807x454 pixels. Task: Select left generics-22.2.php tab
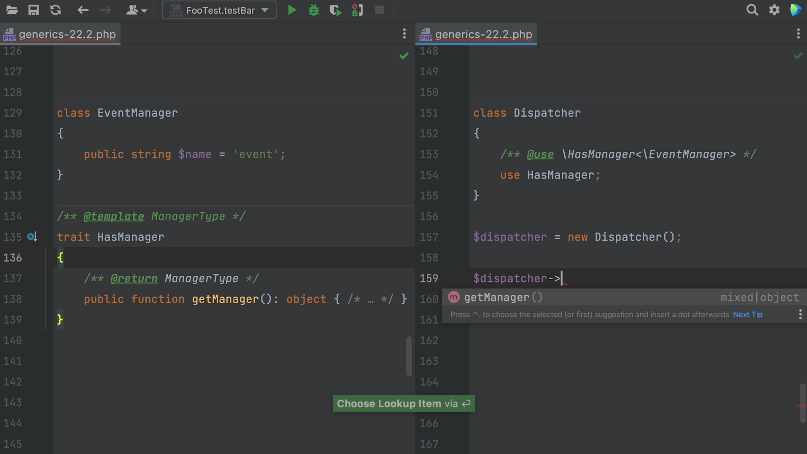tap(60, 34)
